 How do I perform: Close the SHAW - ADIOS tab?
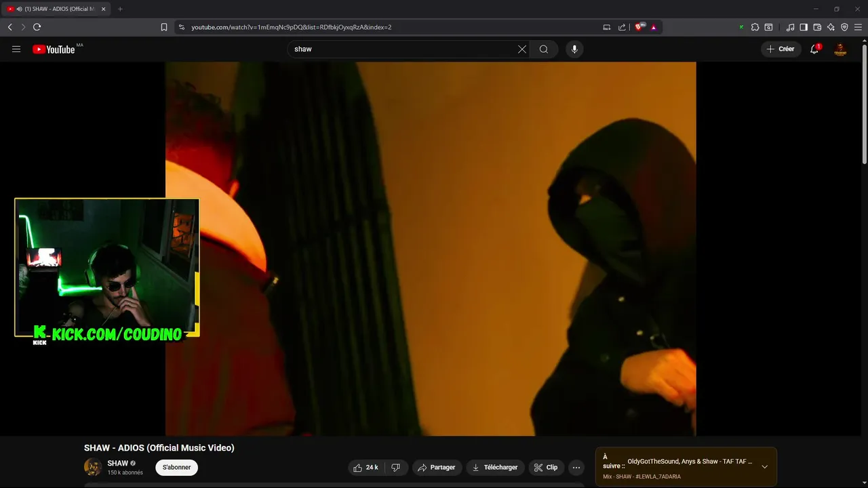coord(104,9)
